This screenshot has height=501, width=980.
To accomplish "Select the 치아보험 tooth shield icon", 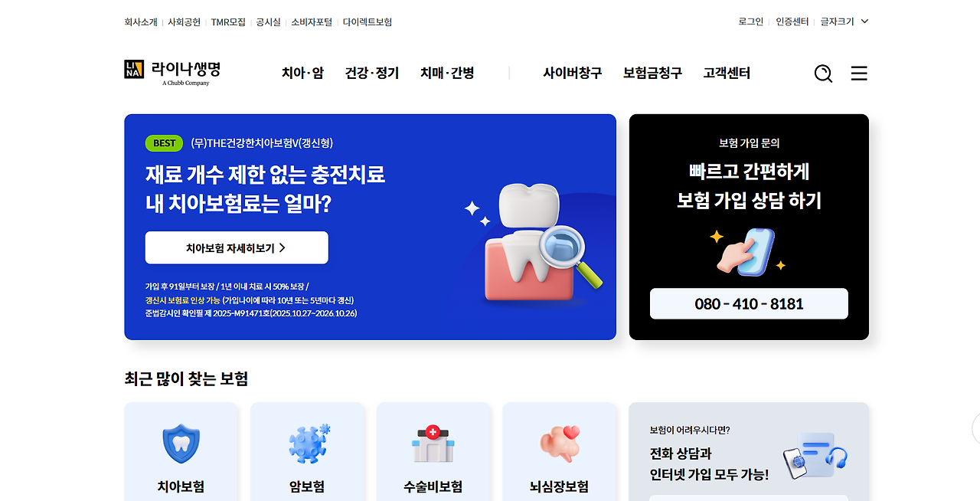I will [181, 444].
